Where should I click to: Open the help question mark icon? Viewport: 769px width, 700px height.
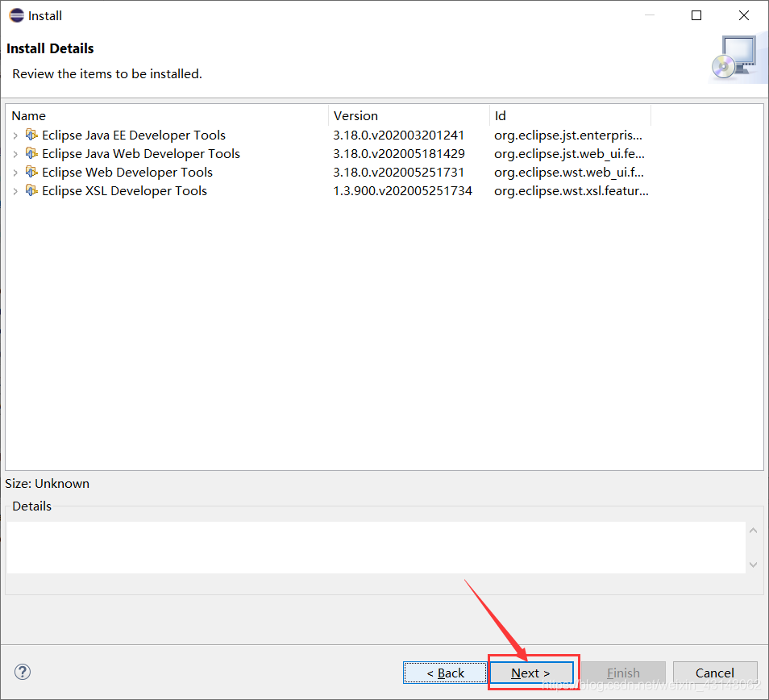pyautogui.click(x=22, y=672)
